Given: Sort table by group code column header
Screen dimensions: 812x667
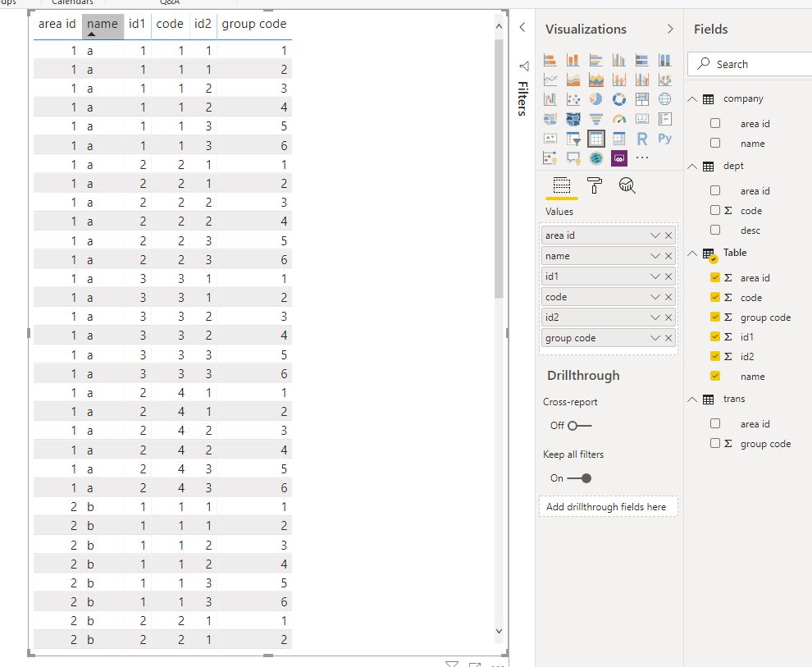Looking at the screenshot, I should click(x=253, y=25).
